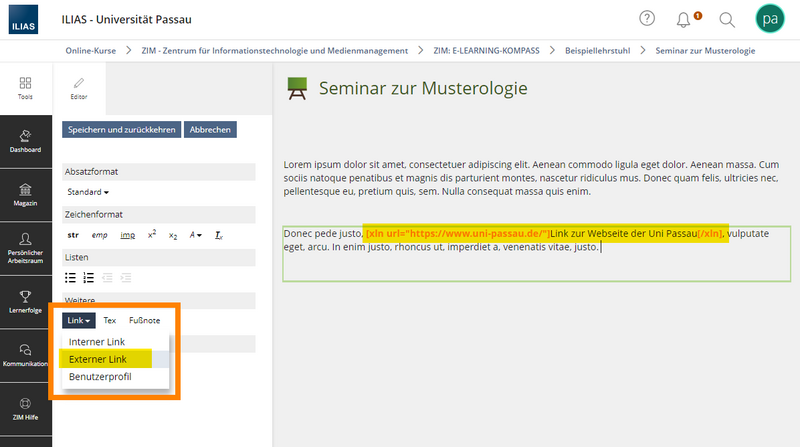This screenshot has height=447, width=800.
Task: Insert Tex formula
Action: click(x=110, y=320)
